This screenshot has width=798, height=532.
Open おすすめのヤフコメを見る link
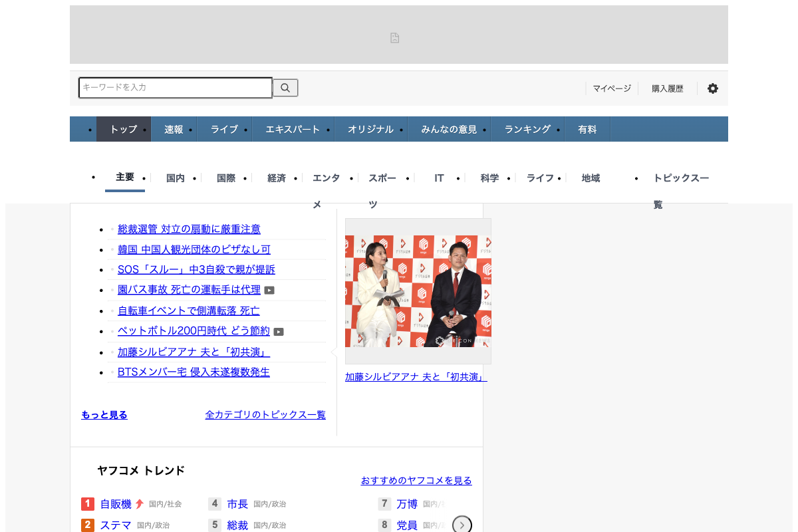(x=416, y=480)
